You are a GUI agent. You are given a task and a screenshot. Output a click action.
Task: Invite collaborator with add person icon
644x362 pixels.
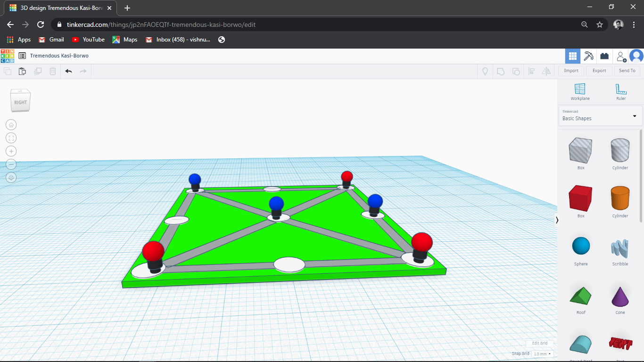(x=621, y=57)
